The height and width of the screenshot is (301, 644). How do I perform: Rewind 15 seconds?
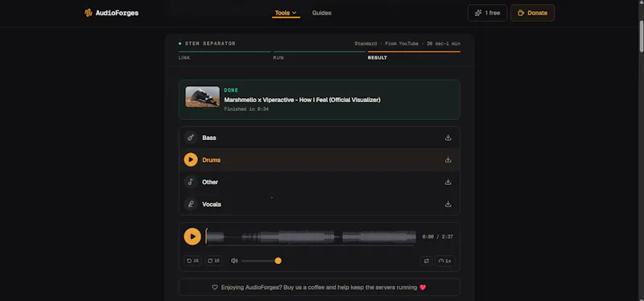click(192, 261)
